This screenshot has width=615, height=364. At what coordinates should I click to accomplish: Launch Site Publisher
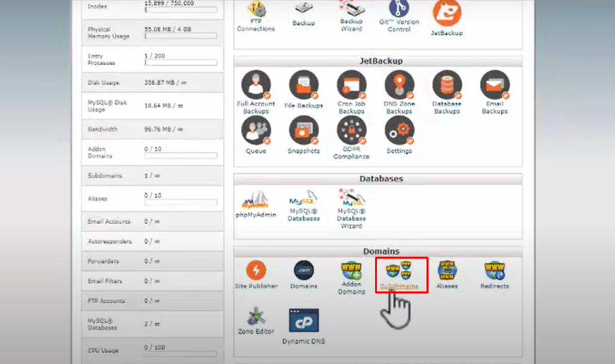[x=256, y=275]
